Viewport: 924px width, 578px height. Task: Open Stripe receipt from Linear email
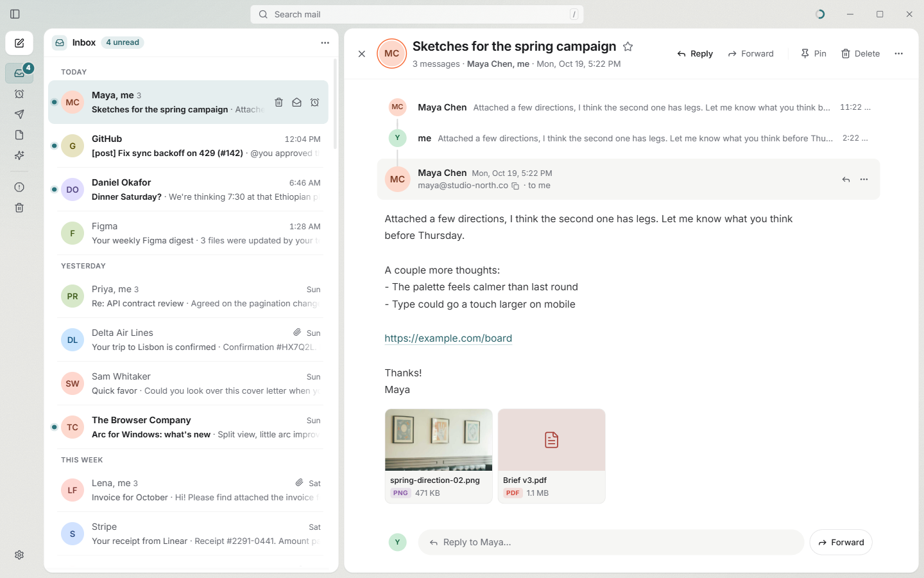(188, 534)
